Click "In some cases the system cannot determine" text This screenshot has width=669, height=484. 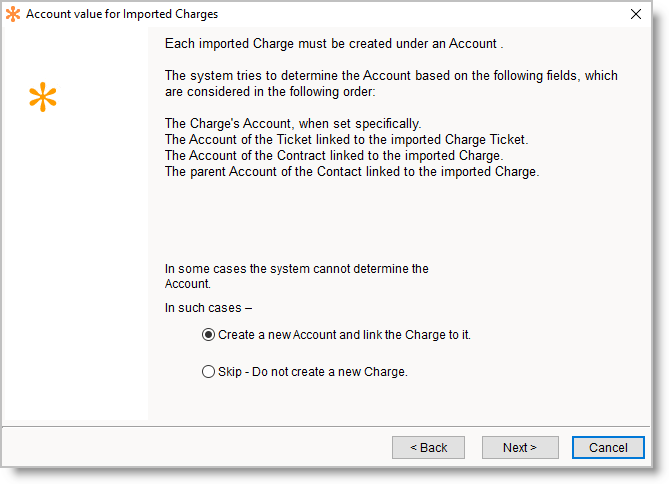(296, 269)
